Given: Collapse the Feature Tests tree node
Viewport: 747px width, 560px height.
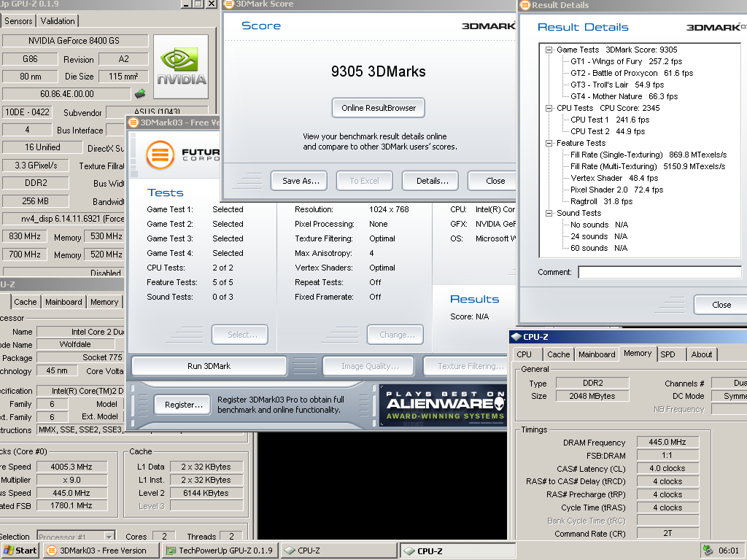Looking at the screenshot, I should tap(549, 143).
